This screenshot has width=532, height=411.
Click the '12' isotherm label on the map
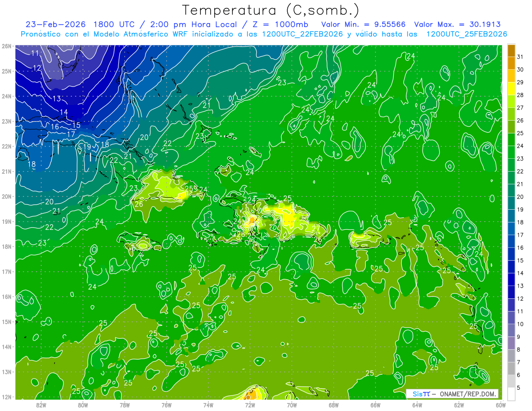pyautogui.click(x=37, y=68)
